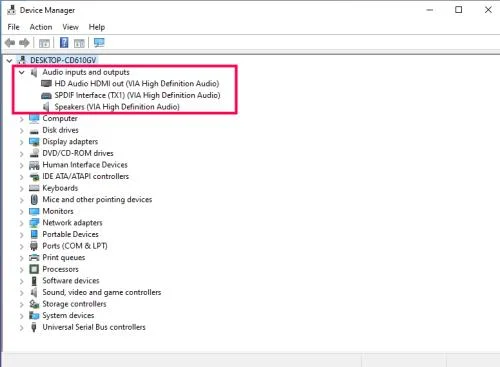Expand the Keyboards chevron
The image size is (500, 367).
[x=22, y=188]
